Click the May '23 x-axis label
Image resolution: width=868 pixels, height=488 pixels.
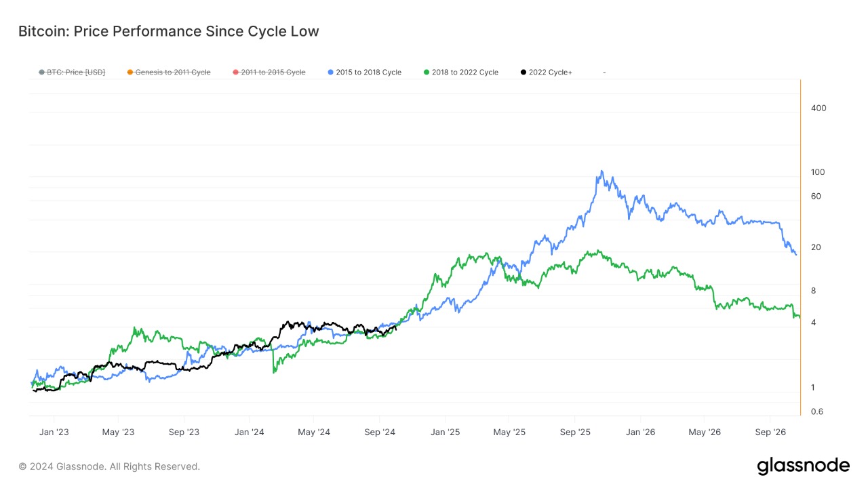(x=118, y=432)
